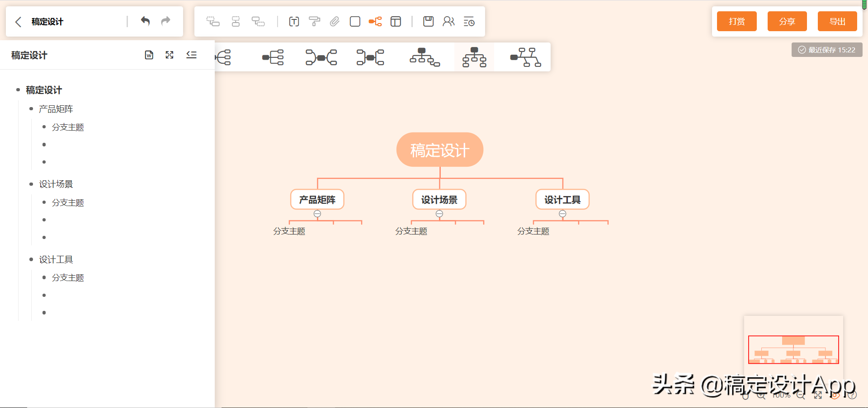Select 设计工具 in the outline
This screenshot has height=408, width=868.
point(56,259)
